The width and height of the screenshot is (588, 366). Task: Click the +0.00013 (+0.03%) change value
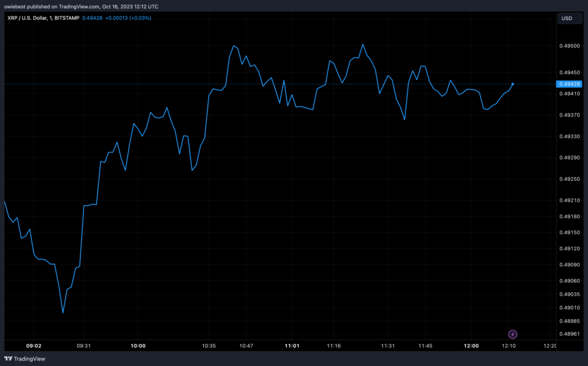pyautogui.click(x=128, y=18)
